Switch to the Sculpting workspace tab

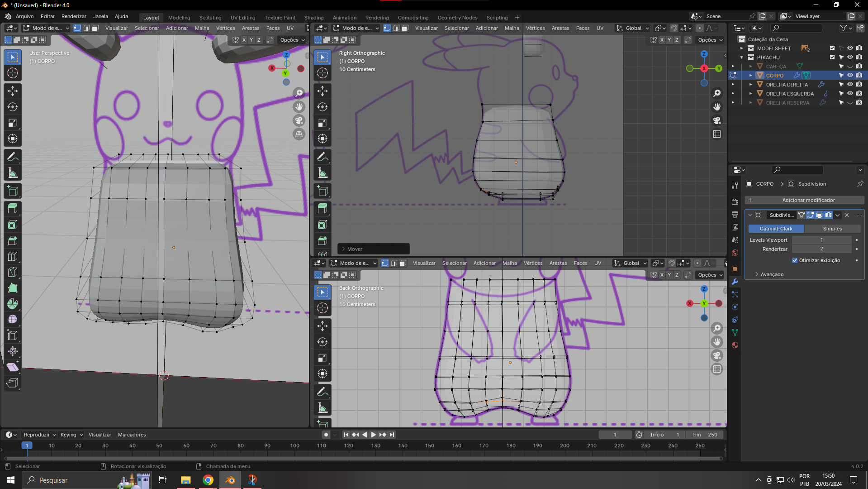pyautogui.click(x=210, y=18)
